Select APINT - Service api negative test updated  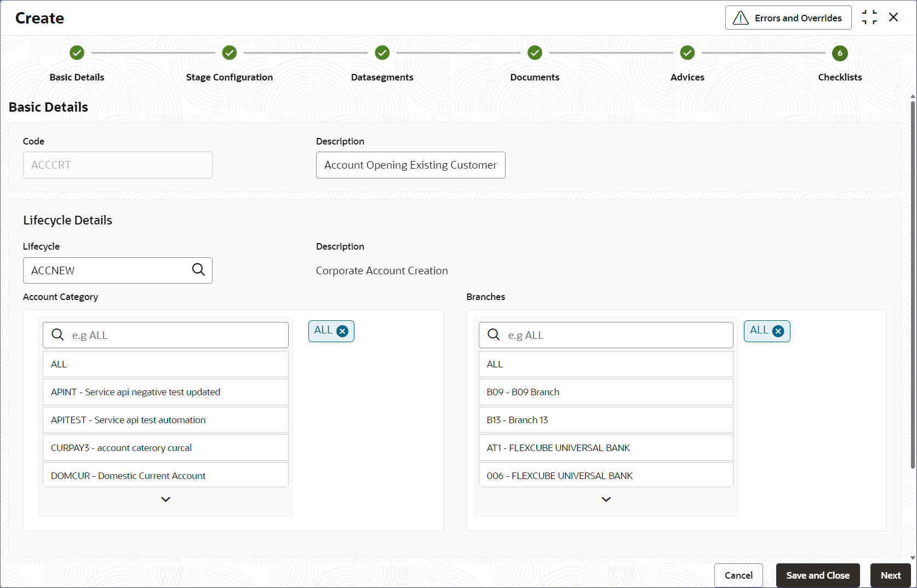(165, 392)
